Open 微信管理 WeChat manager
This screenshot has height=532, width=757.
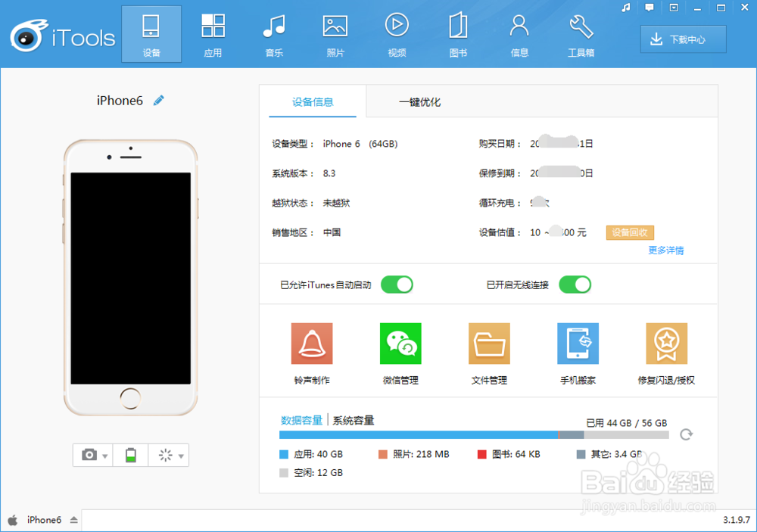coord(400,353)
